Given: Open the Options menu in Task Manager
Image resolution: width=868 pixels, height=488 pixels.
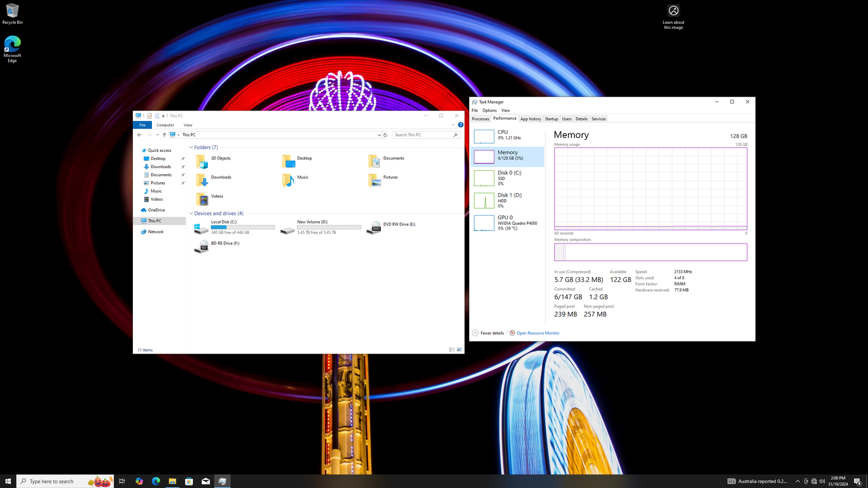Looking at the screenshot, I should click(489, 111).
